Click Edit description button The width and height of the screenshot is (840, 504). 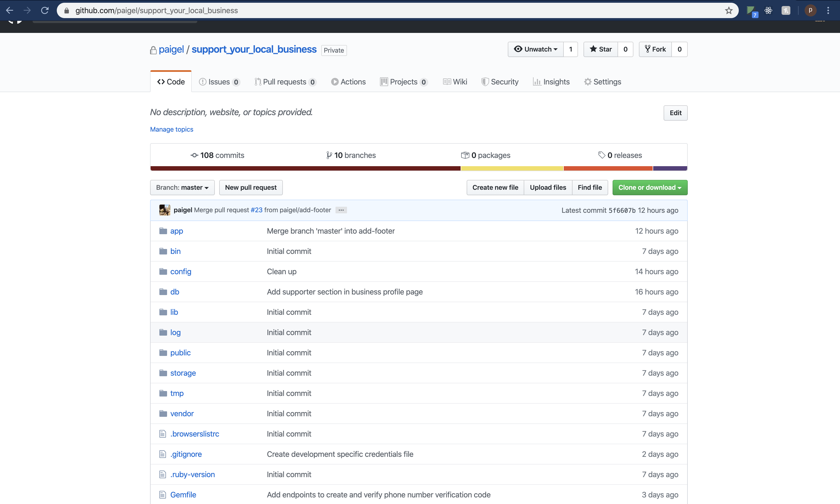675,113
